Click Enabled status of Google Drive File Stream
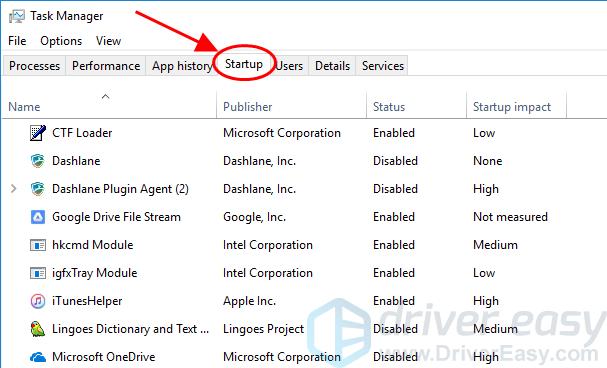 pyautogui.click(x=394, y=217)
